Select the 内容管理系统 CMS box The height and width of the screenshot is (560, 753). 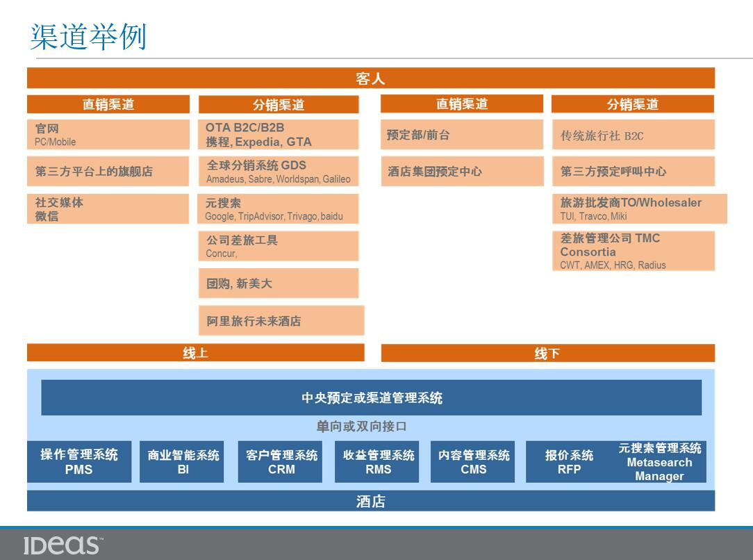[473, 461]
